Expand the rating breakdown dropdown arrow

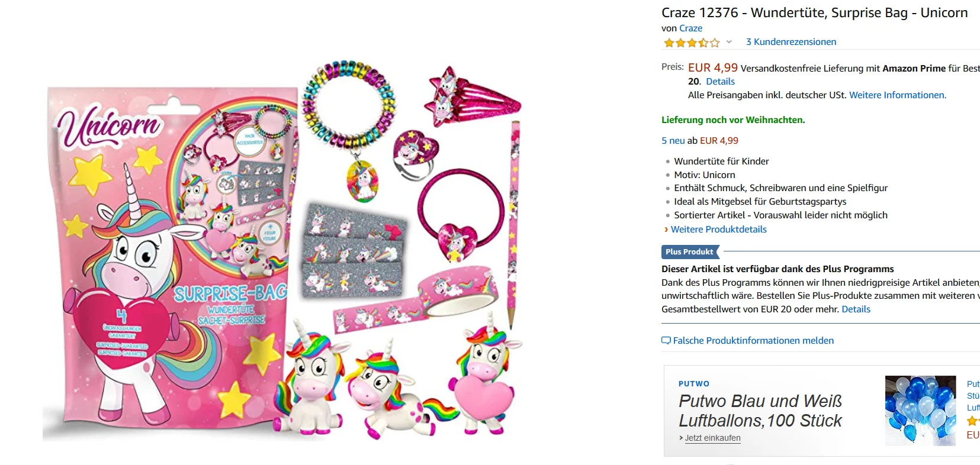tap(729, 42)
